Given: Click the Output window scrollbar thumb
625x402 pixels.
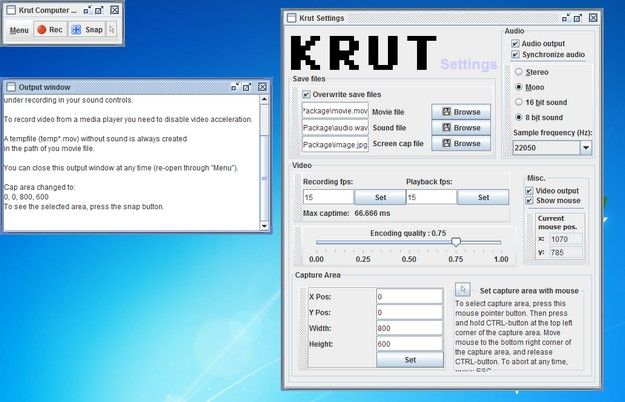Looking at the screenshot, I should 264,178.
